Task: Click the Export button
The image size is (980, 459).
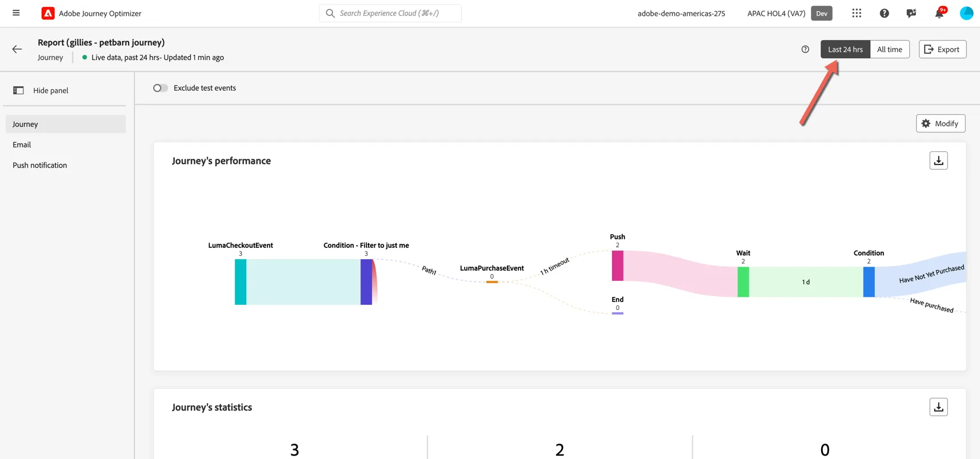Action: point(942,49)
